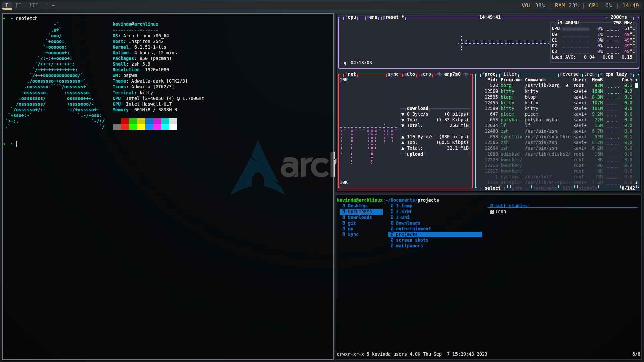Viewport: 644px width, 362px height.
Task: Click the Sync folder icon in lf
Action: click(x=344, y=235)
